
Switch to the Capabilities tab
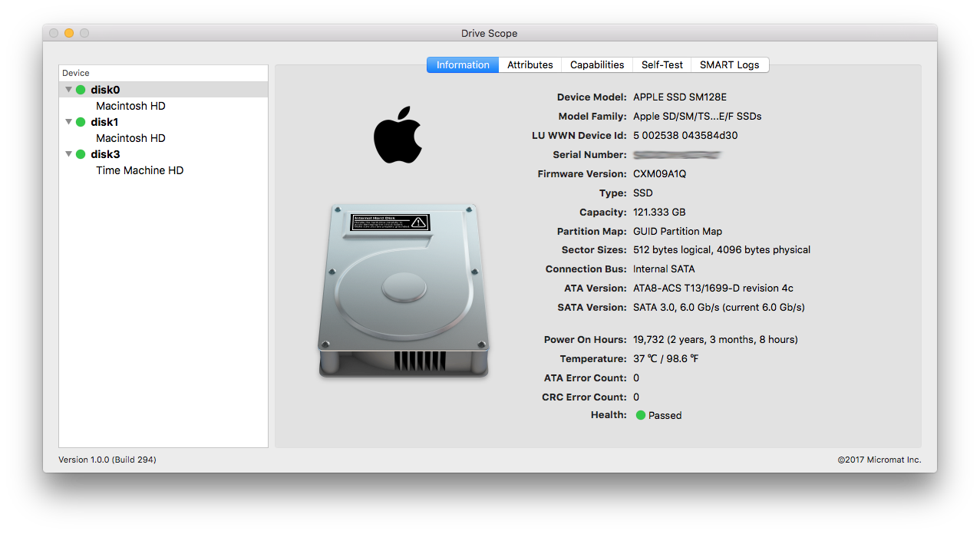click(597, 65)
